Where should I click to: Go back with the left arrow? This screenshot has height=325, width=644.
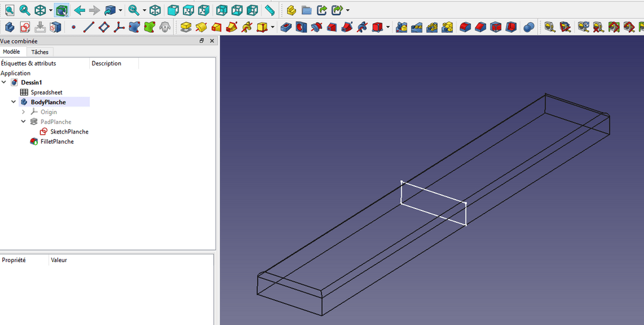coord(80,10)
